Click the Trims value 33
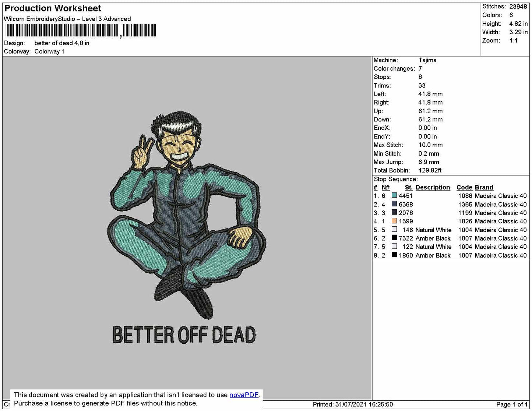This screenshot has width=532, height=411. click(422, 85)
